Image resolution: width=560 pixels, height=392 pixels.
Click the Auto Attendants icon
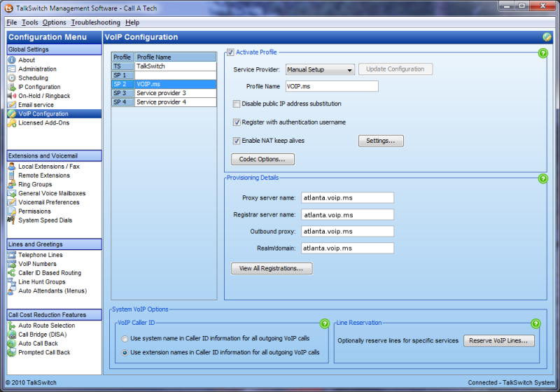(x=11, y=290)
